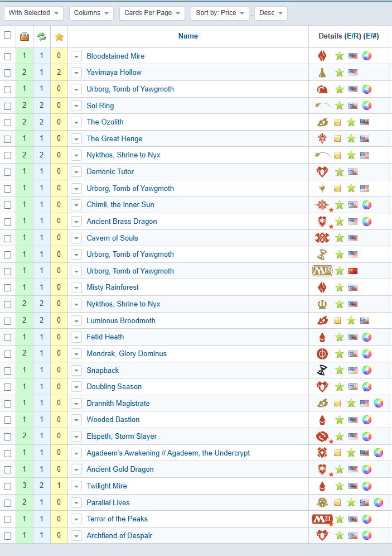Tick the checkbox for Demonic Tutor

point(7,172)
